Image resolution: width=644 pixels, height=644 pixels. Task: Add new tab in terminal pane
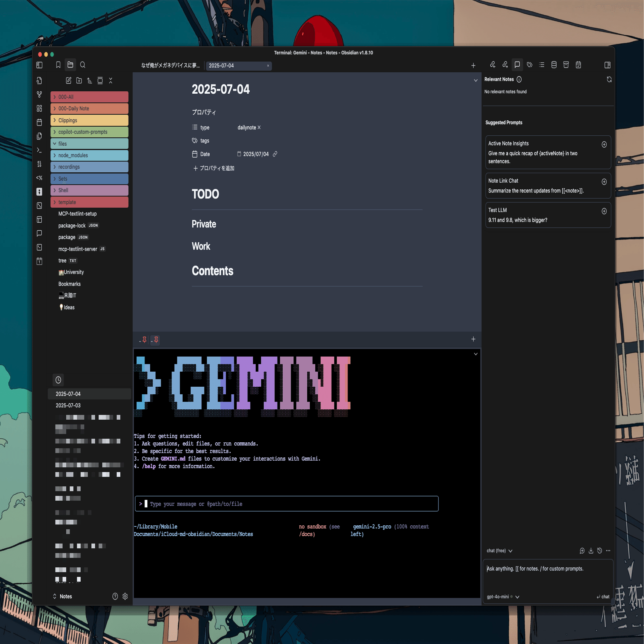473,339
